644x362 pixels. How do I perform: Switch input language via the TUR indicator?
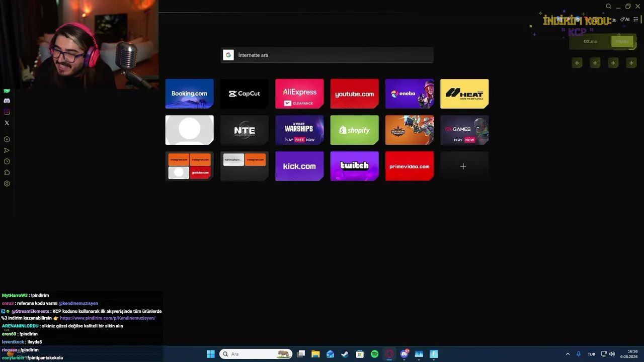tap(592, 354)
